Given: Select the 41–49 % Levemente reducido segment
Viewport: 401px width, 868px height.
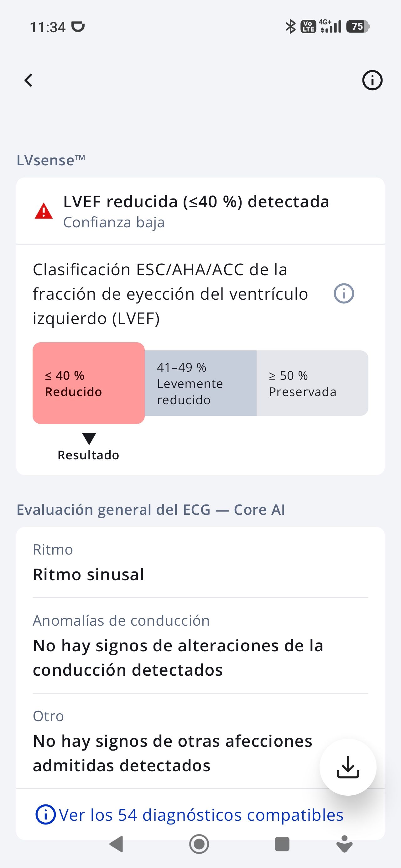Looking at the screenshot, I should (201, 383).
